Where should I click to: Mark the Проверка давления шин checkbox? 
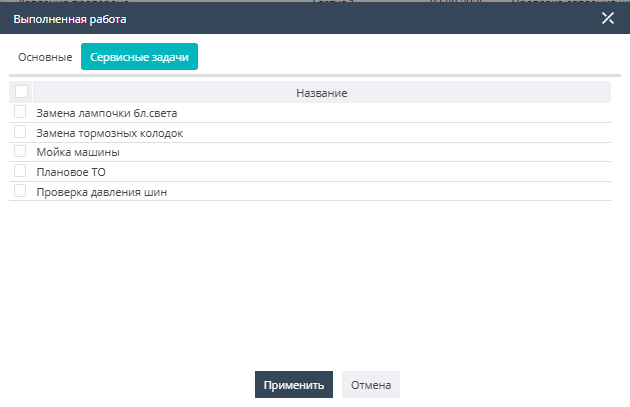(x=20, y=190)
